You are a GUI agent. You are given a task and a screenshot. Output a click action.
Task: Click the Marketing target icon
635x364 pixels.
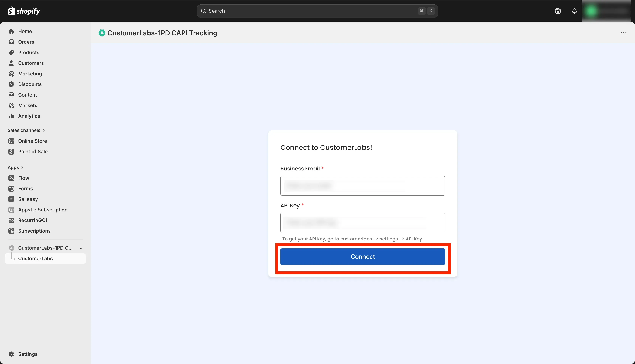(x=11, y=74)
